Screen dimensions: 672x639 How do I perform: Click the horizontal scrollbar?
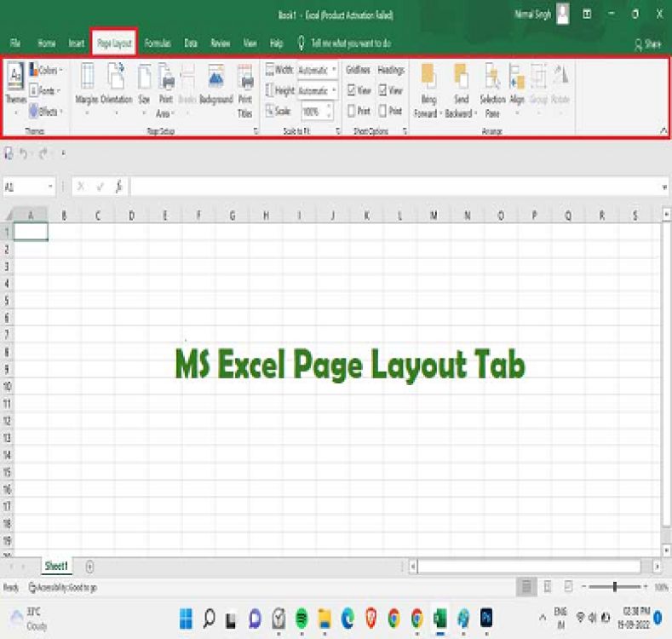pos(529,567)
